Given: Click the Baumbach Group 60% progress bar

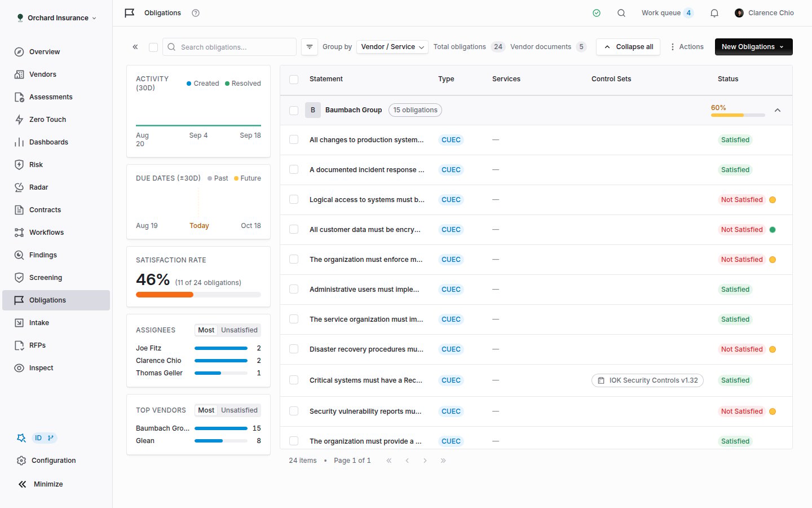Looking at the screenshot, I should click(738, 115).
